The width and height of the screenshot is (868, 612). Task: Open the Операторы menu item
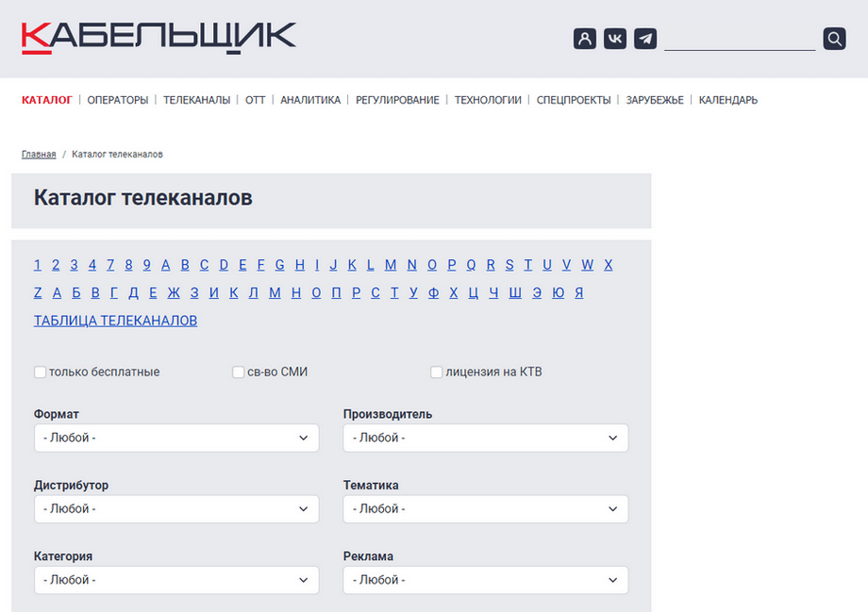point(118,100)
